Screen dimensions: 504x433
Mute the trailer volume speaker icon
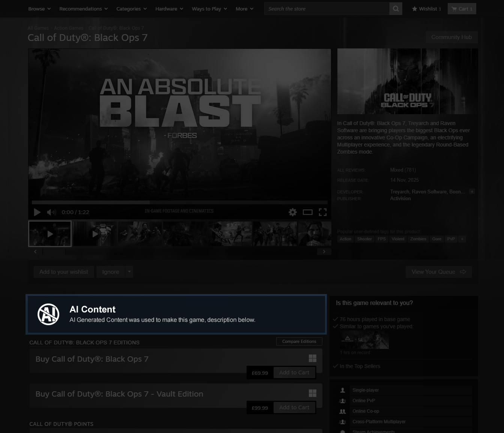(x=51, y=212)
